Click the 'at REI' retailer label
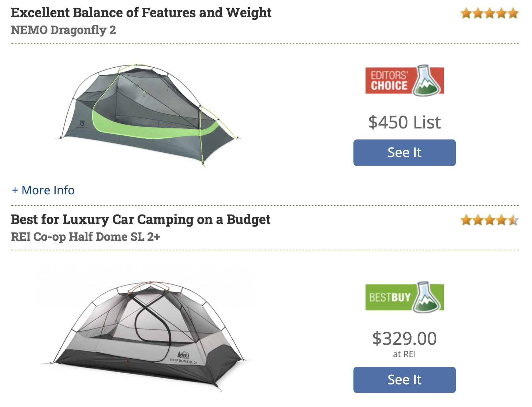This screenshot has height=407, width=532. tap(404, 354)
